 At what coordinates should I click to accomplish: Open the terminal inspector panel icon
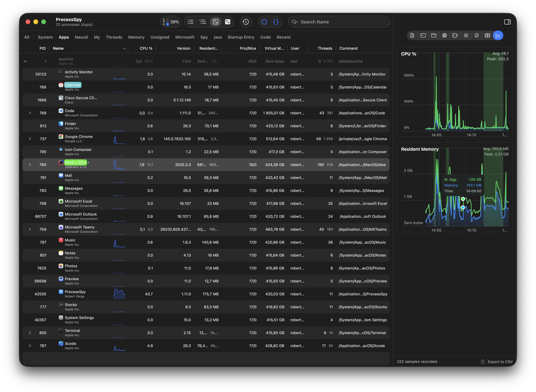[423, 35]
